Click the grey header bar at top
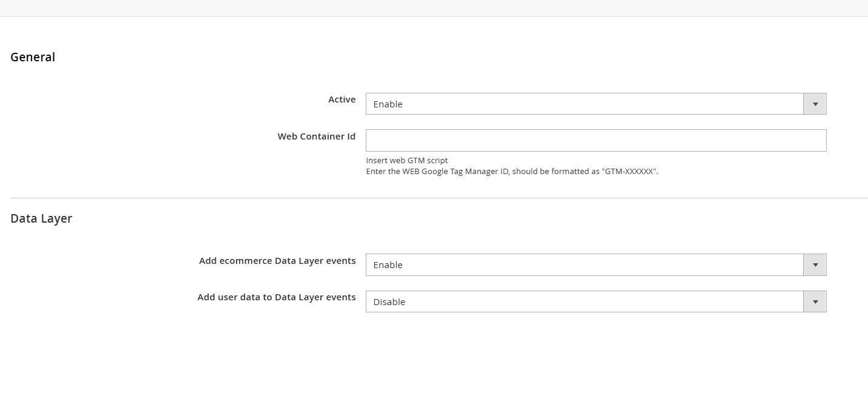Image resolution: width=868 pixels, height=404 pixels. pyautogui.click(x=434, y=8)
